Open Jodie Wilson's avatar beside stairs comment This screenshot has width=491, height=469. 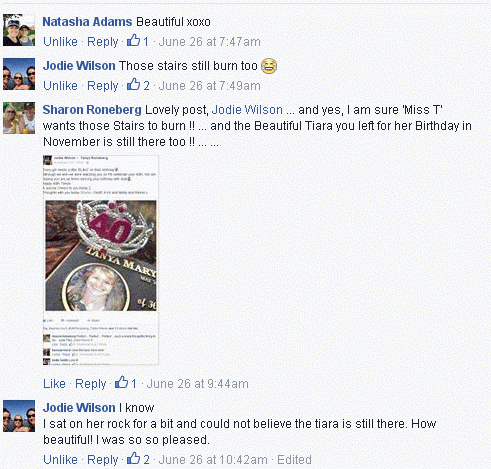coord(19,74)
